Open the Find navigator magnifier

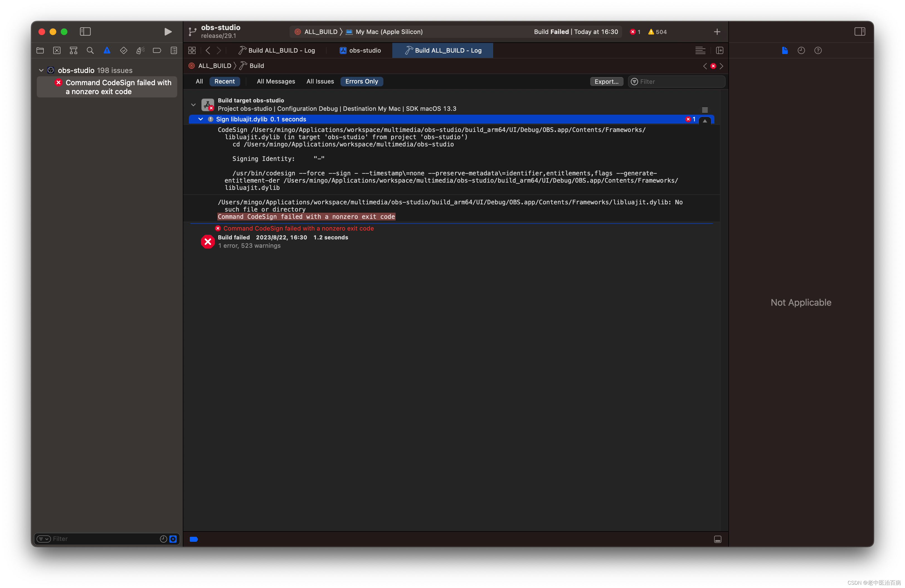(90, 50)
